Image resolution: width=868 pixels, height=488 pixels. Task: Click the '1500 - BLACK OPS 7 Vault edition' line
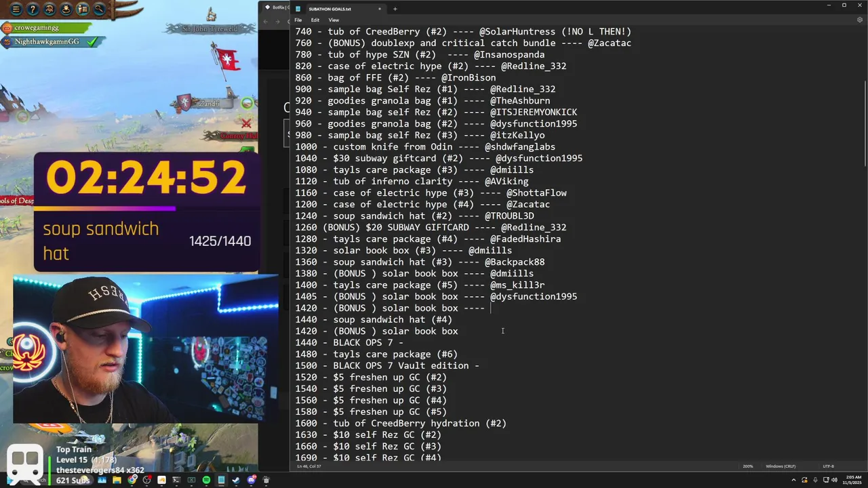click(387, 365)
